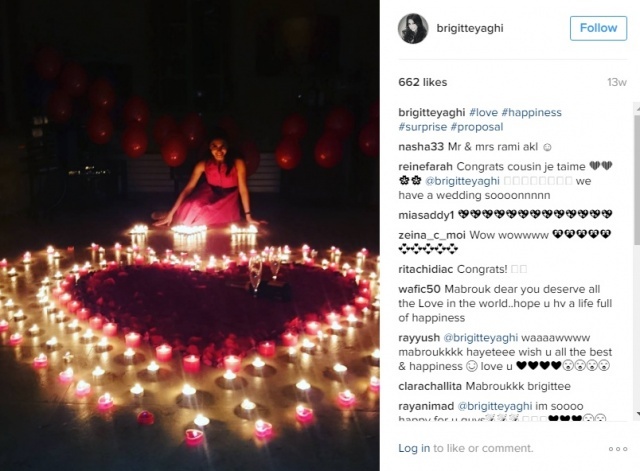
Task: Click the candle-heart proposal photo
Action: [190, 236]
